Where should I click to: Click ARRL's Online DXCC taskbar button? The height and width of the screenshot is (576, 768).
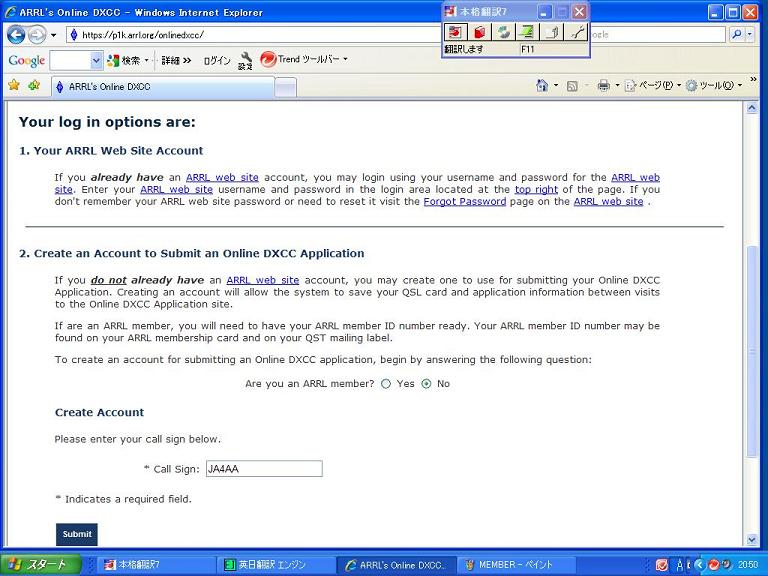(x=396, y=565)
